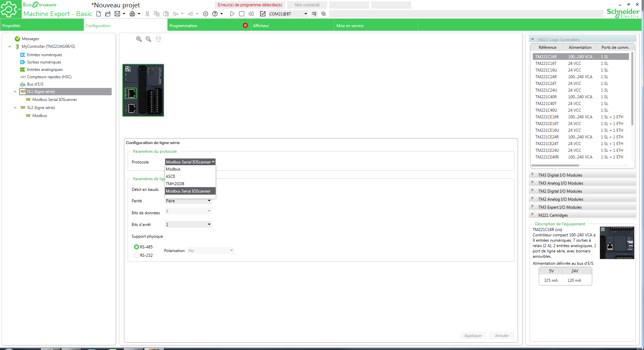
Task: Click the help question mark icon
Action: click(x=215, y=14)
